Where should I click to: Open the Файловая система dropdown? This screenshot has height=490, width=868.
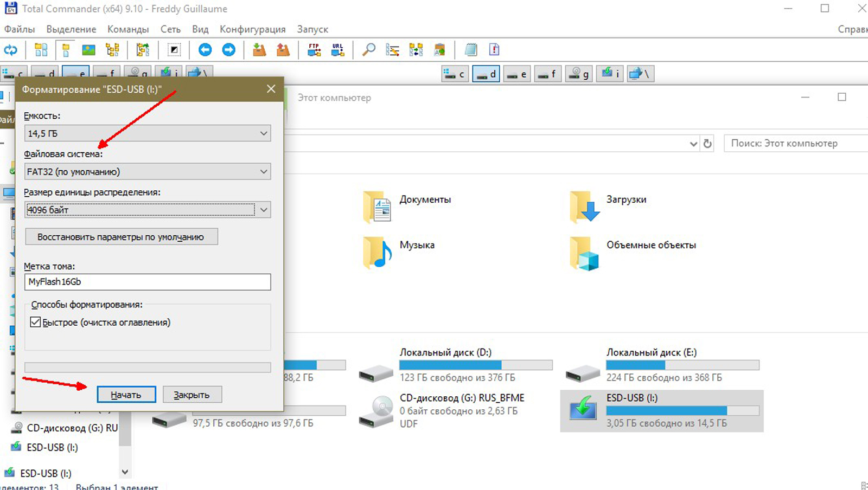[x=148, y=172]
